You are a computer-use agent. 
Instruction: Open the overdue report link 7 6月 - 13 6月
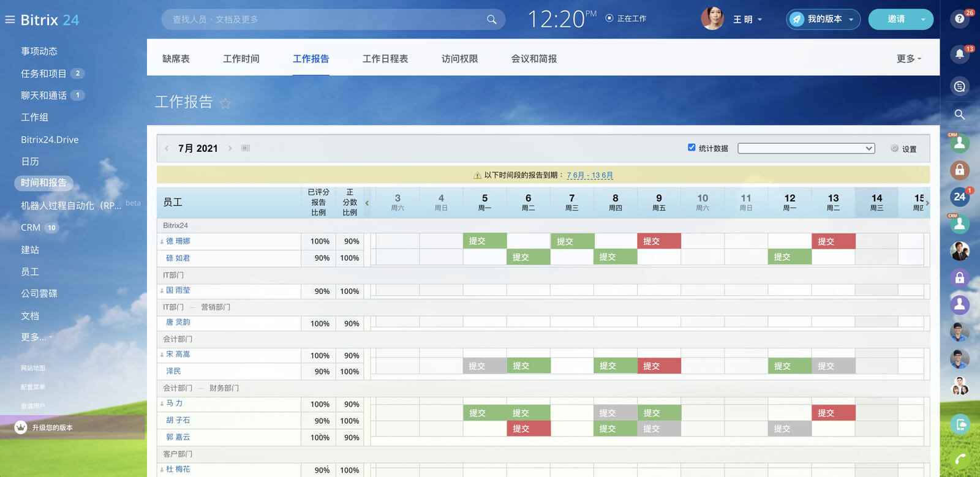tap(589, 175)
